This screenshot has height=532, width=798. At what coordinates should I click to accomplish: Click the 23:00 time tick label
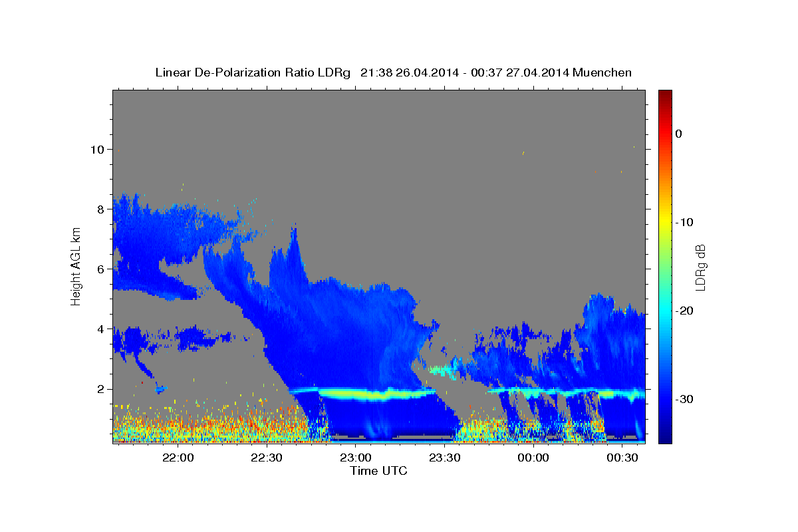(356, 458)
